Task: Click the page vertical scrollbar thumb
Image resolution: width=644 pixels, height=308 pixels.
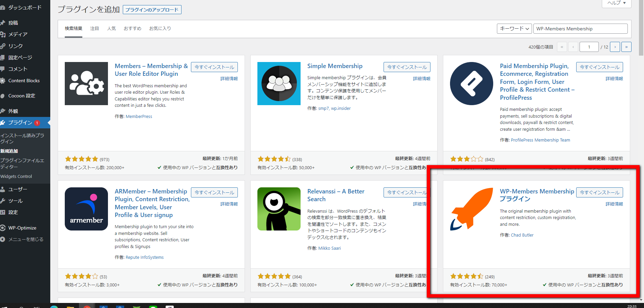Action: pyautogui.click(x=641, y=28)
